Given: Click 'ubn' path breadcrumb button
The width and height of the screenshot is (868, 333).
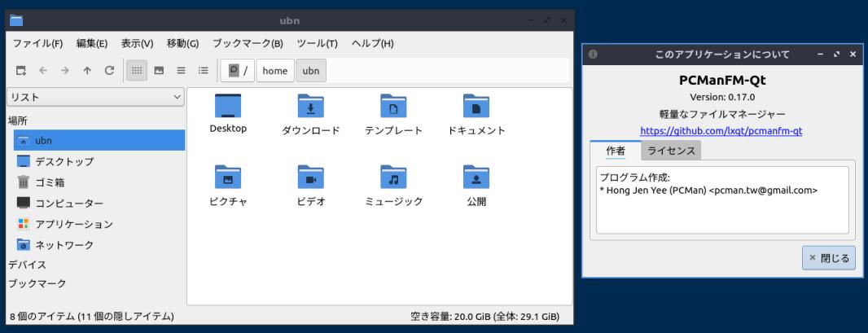Looking at the screenshot, I should pos(311,70).
